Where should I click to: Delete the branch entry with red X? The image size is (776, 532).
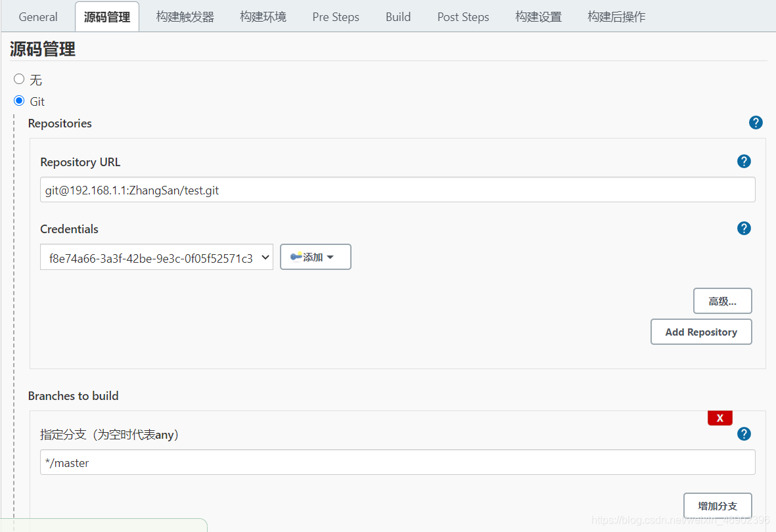tap(719, 418)
